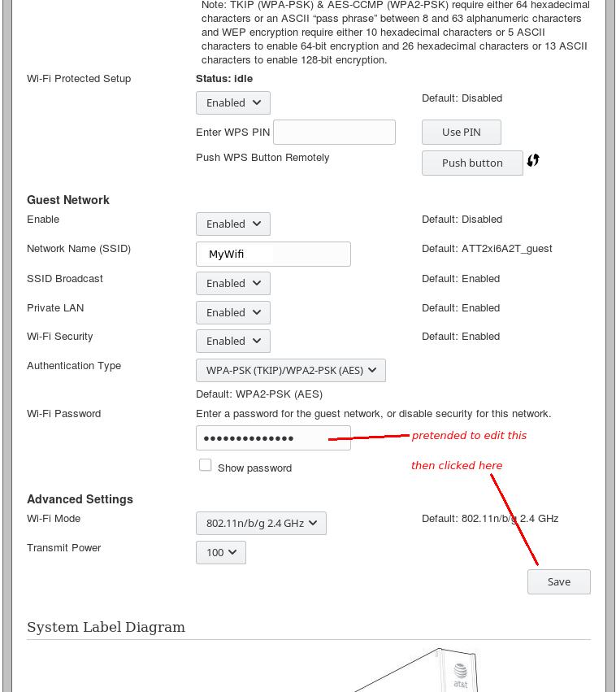Open the Transmit Power dropdown

[x=221, y=553]
